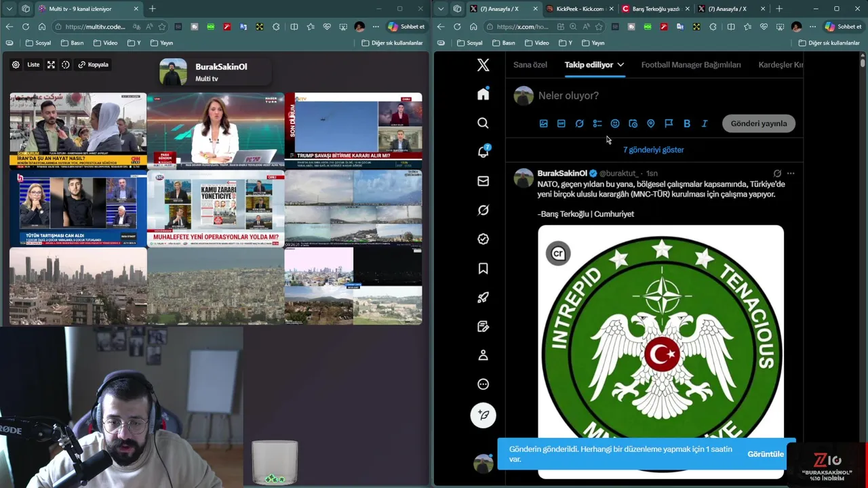Screen dimensions: 868x488
Task: Open the rocket icon in X sidebar
Action: [483, 298]
